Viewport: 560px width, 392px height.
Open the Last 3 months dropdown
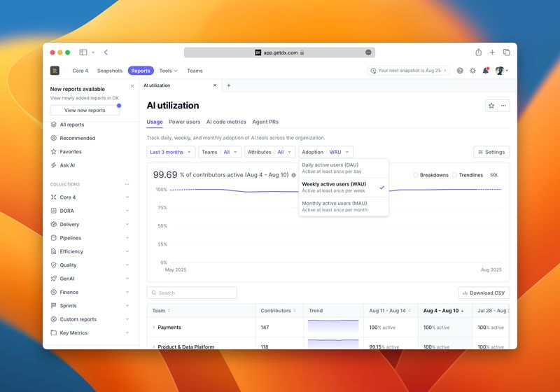[x=171, y=152]
